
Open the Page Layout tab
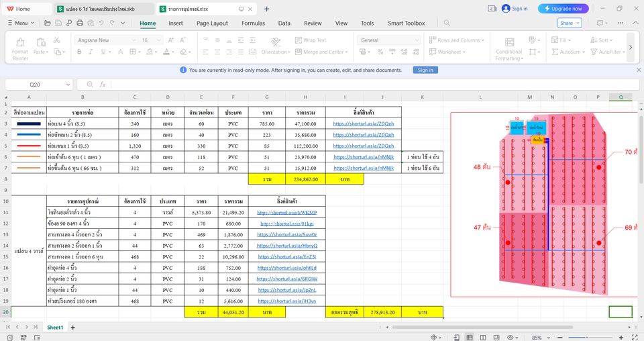click(x=212, y=23)
